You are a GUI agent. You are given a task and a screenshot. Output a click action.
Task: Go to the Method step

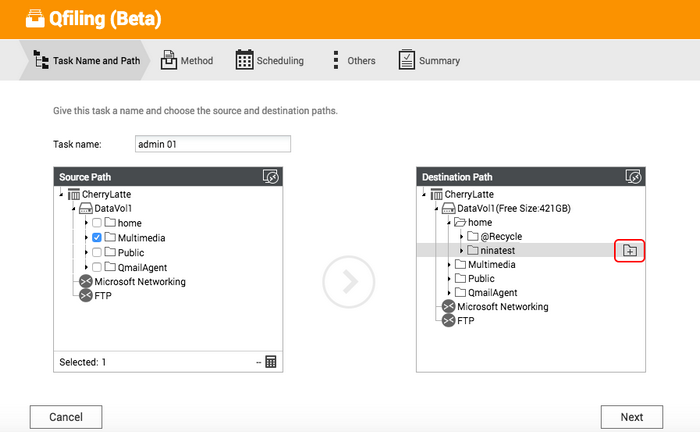pos(187,60)
